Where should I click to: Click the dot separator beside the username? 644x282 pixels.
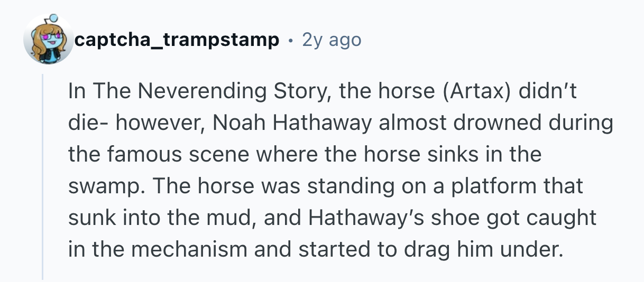point(291,40)
